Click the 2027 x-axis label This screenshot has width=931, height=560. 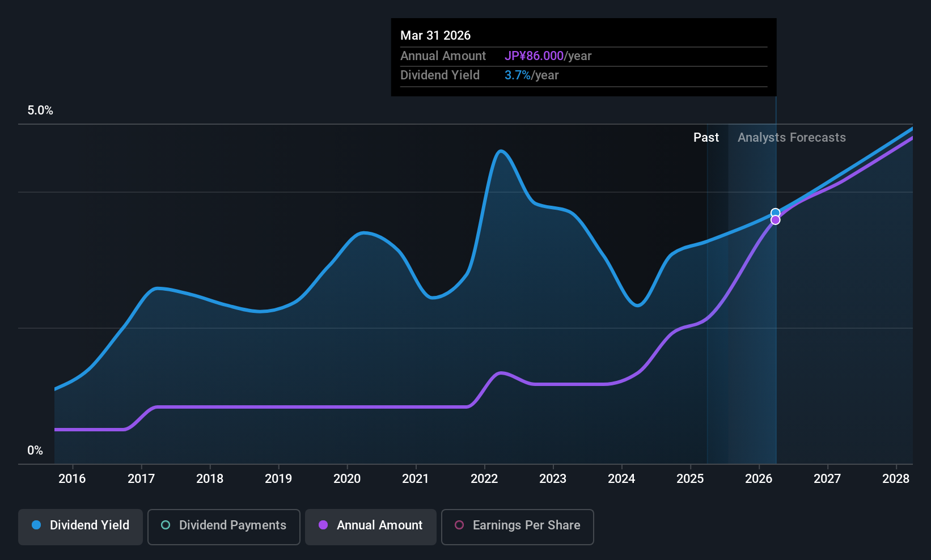(x=827, y=479)
